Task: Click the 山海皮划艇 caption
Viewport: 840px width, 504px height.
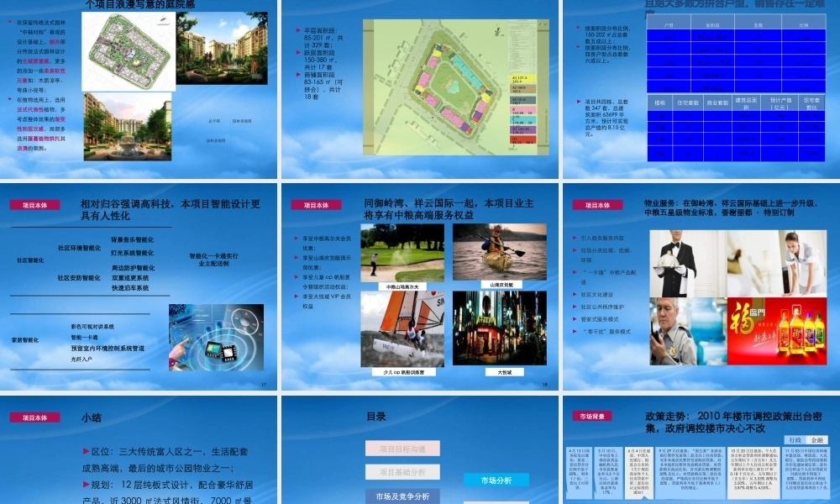Action: click(x=501, y=285)
